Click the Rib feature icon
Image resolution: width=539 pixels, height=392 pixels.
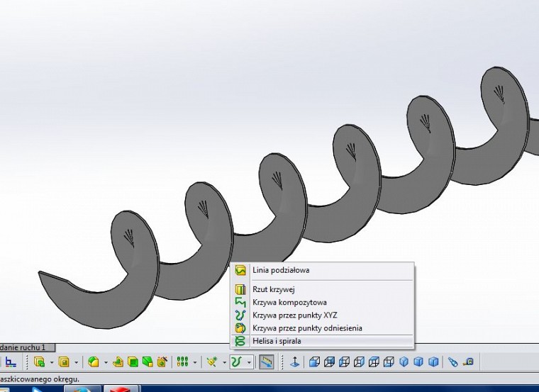pyautogui.click(x=118, y=362)
